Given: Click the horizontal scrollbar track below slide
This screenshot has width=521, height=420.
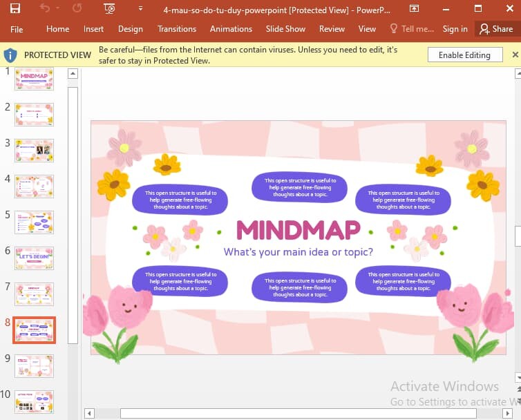Looking at the screenshot, I should (298, 413).
